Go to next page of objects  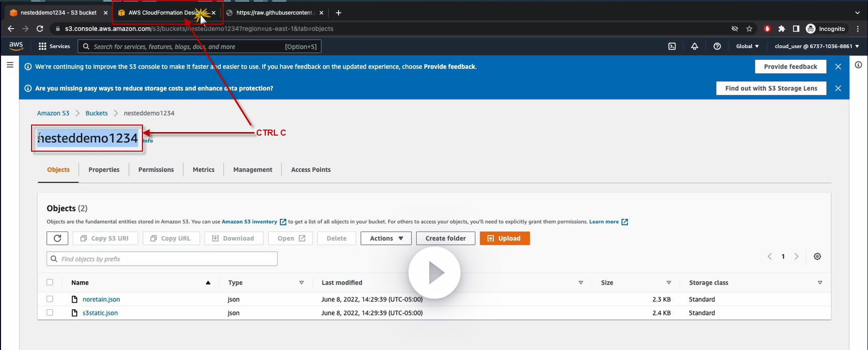[x=796, y=257]
